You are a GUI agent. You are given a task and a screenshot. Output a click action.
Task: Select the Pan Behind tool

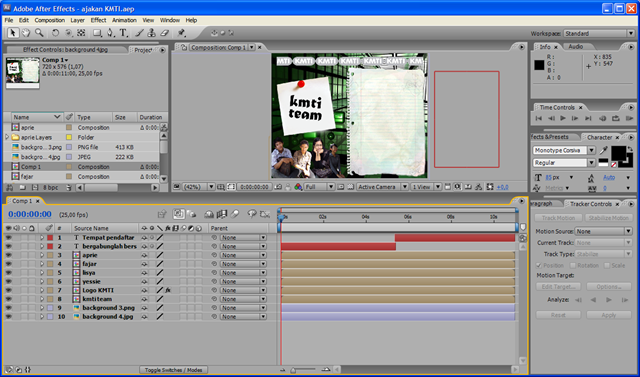pyautogui.click(x=68, y=33)
